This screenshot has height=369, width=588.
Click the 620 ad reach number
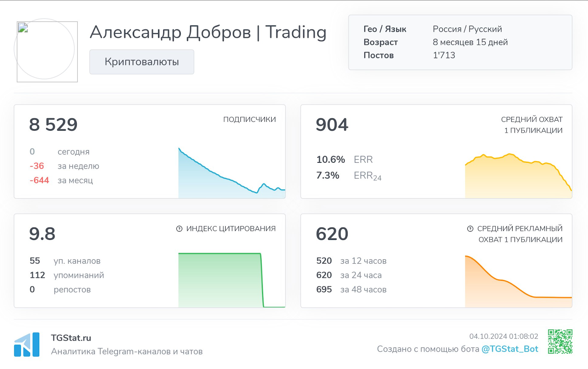click(332, 234)
